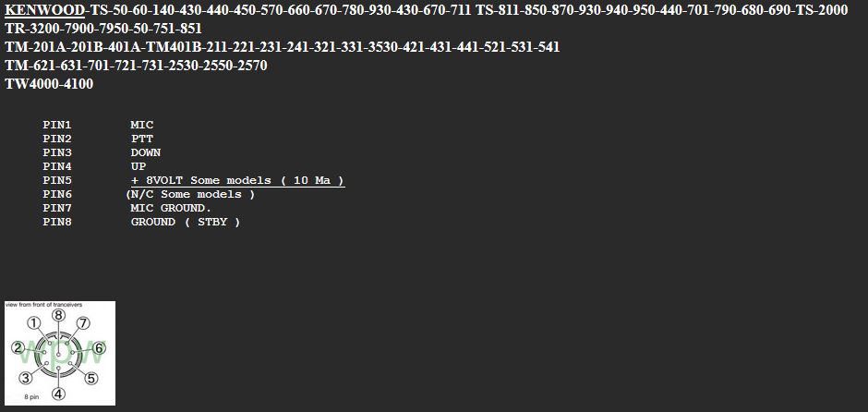Image resolution: width=868 pixels, height=412 pixels.
Task: Open the underlined KENWOOD heading link
Action: (43, 10)
